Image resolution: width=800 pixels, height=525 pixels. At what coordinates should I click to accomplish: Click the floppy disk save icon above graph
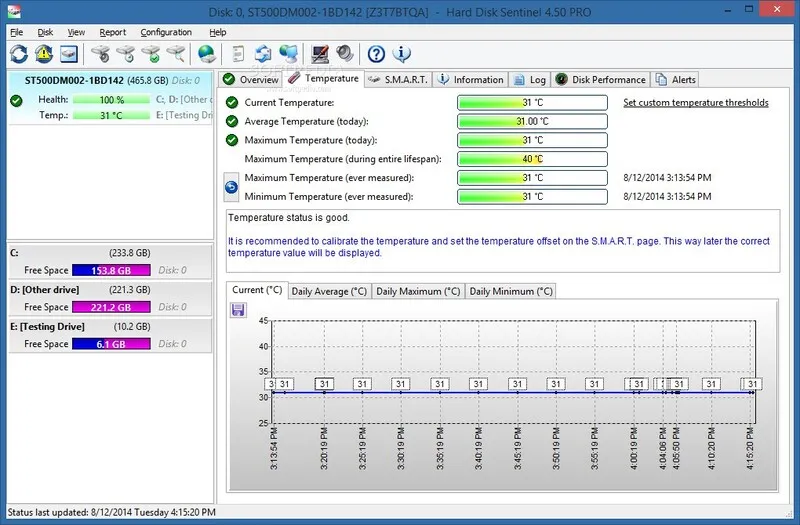tap(238, 310)
